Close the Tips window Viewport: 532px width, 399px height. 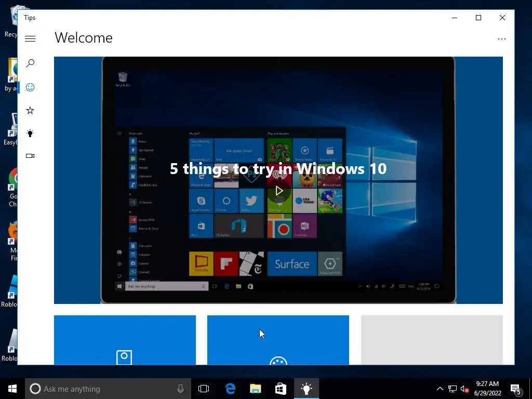click(x=502, y=18)
